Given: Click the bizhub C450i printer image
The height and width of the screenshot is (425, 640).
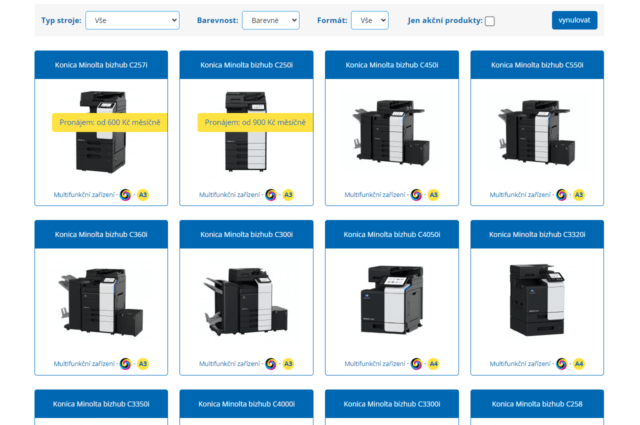Looking at the screenshot, I should (392, 133).
